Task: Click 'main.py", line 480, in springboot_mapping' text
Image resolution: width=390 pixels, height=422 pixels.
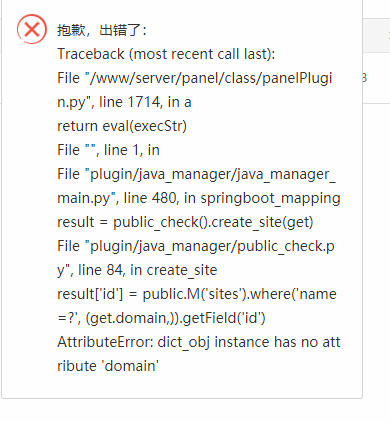Action: click(x=199, y=198)
